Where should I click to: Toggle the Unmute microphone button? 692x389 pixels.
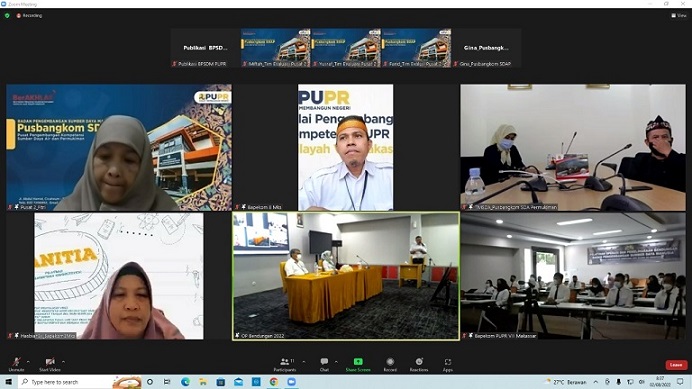point(16,365)
